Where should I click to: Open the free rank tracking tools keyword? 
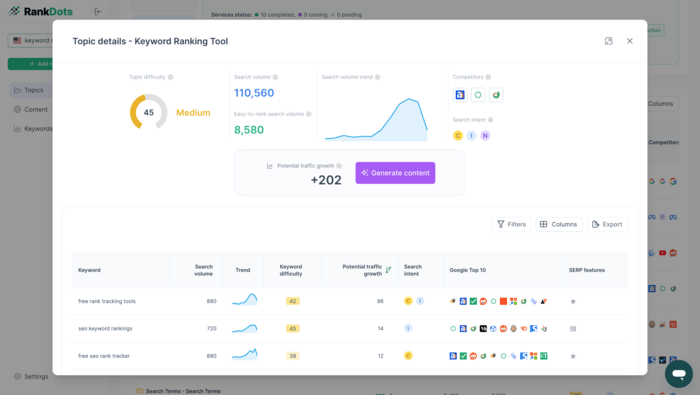(x=107, y=301)
